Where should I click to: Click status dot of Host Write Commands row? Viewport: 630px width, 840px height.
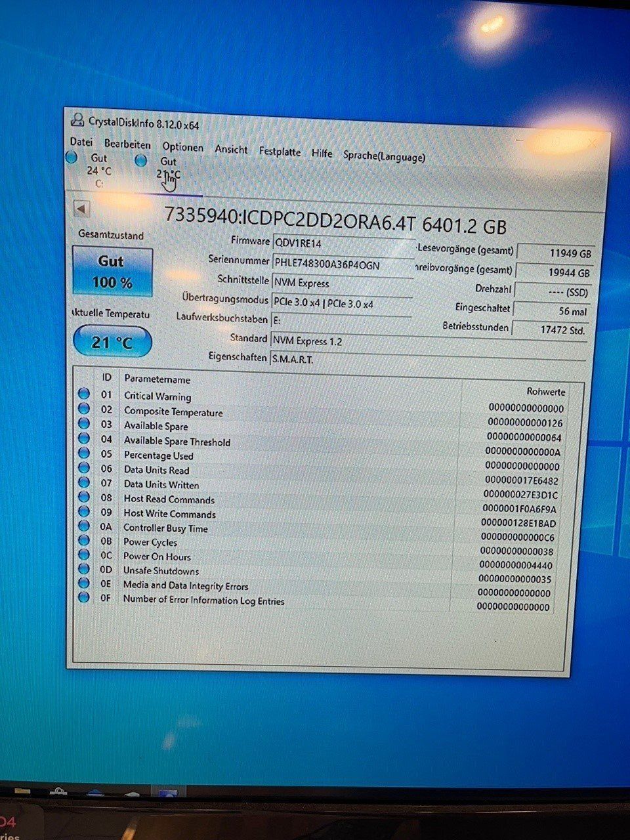[x=84, y=511]
